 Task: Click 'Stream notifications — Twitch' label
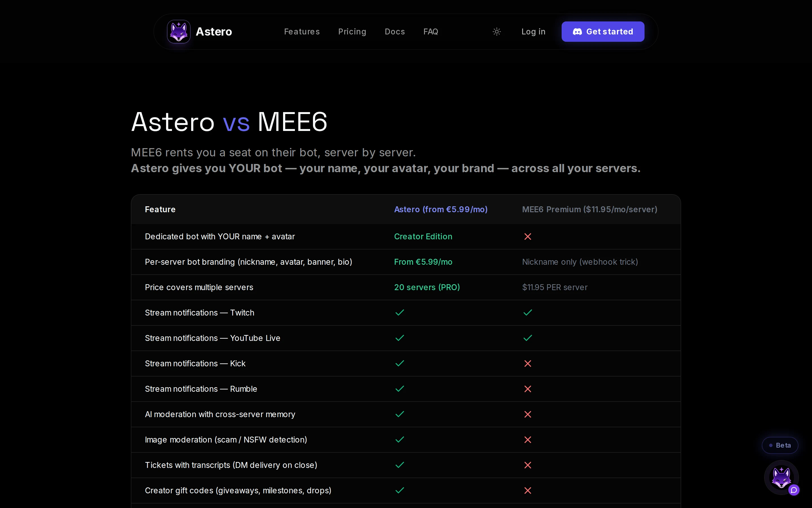[x=199, y=312]
